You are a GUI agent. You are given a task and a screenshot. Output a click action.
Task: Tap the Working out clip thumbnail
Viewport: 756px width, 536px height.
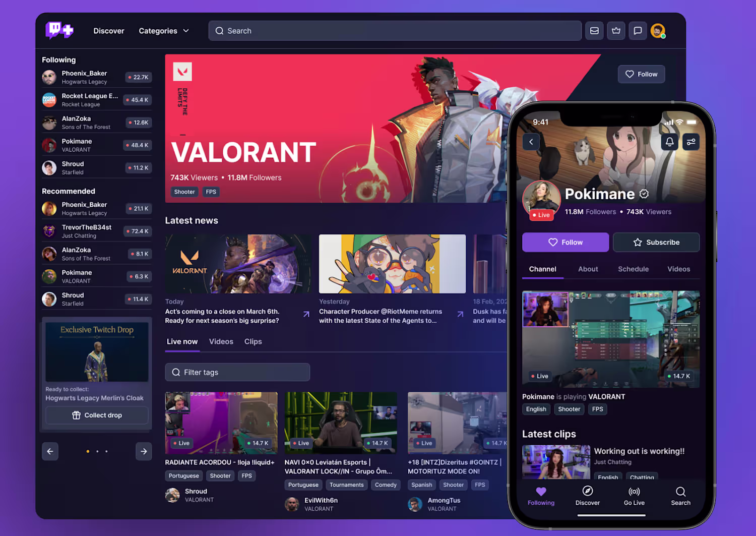(556, 461)
